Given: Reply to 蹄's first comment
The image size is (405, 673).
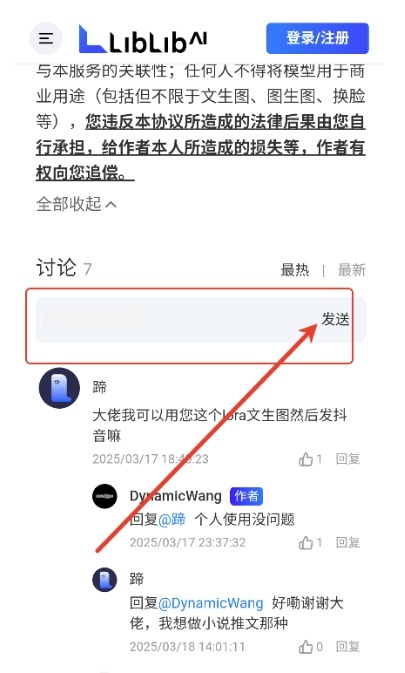Looking at the screenshot, I should 348,459.
